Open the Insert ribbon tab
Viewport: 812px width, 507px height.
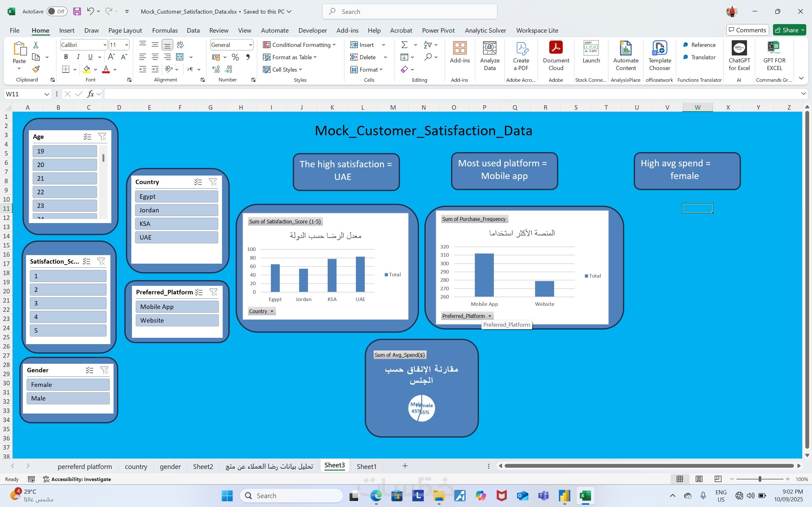point(66,30)
